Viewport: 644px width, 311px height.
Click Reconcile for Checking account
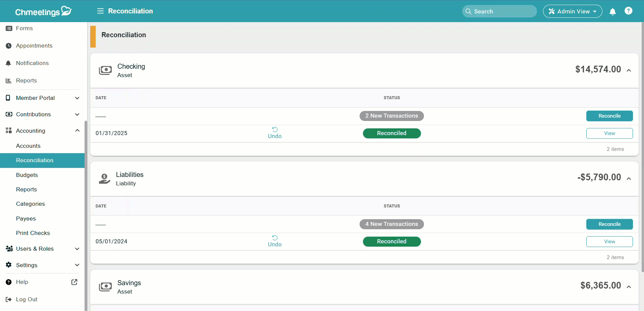(x=609, y=116)
